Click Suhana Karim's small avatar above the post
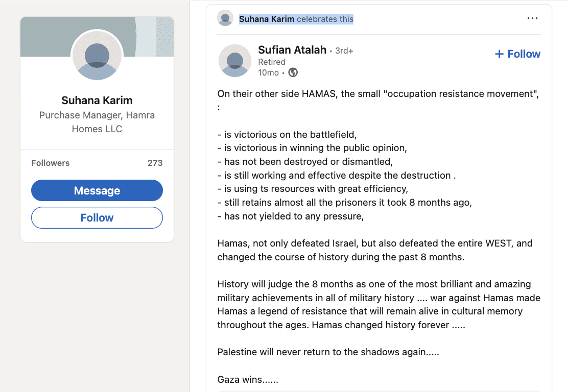This screenshot has width=568, height=392. coord(225,18)
